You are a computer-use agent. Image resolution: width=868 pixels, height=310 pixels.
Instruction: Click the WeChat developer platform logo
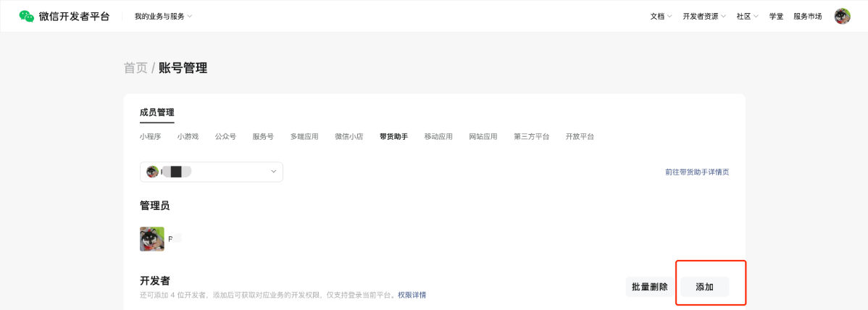point(64,16)
